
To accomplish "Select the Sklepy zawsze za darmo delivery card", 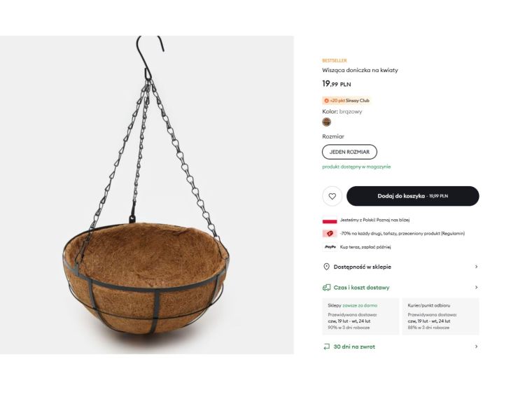I will pyautogui.click(x=360, y=316).
